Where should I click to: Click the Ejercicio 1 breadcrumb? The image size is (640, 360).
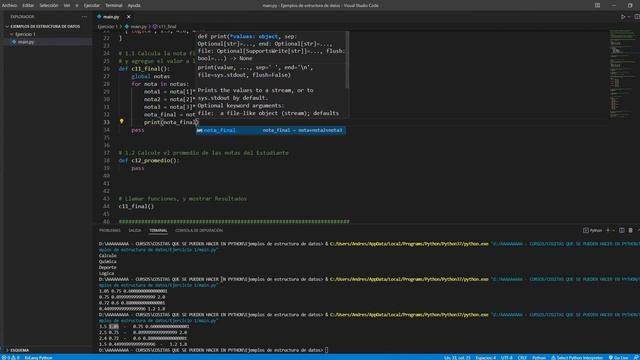[107, 27]
